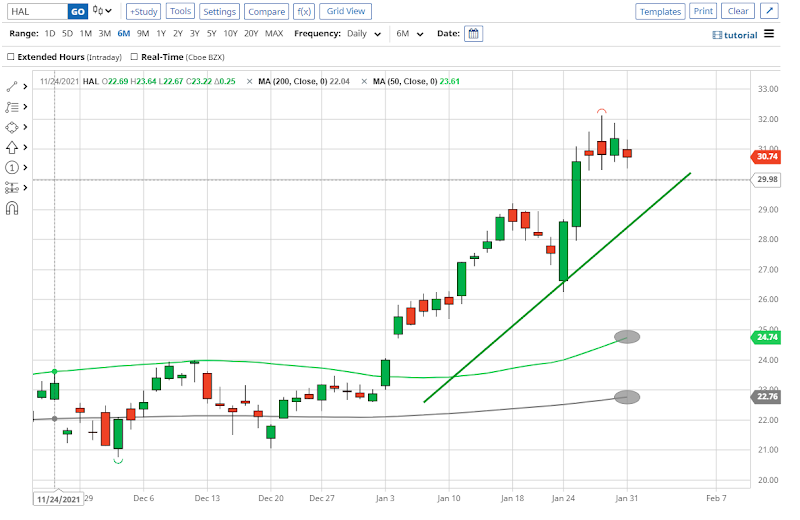
Task: Expand the candlestick chart type dropdown
Action: click(102, 11)
